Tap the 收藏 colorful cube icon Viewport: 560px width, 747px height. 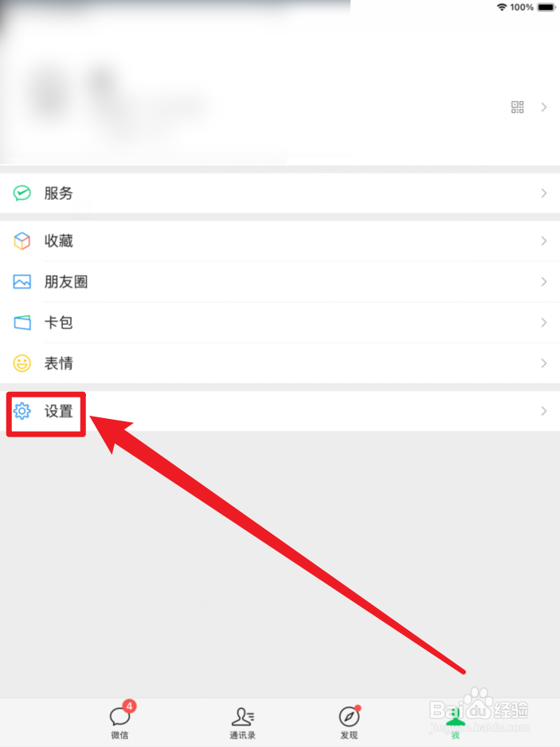pos(22,241)
